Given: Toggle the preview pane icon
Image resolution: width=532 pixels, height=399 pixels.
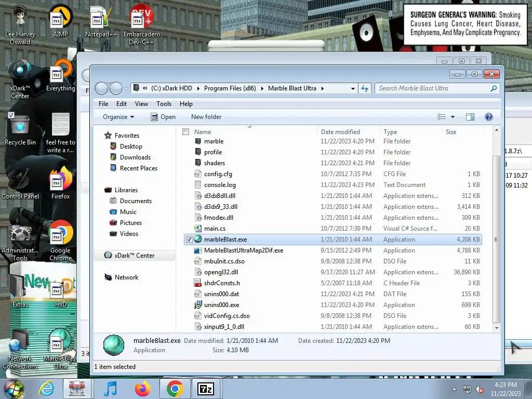Looking at the screenshot, I should (x=470, y=117).
